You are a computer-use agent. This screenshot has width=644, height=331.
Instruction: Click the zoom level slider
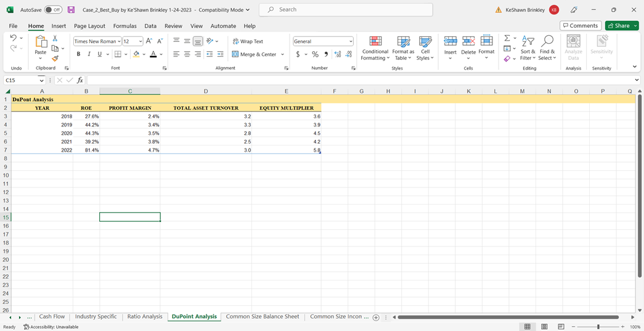point(598,327)
